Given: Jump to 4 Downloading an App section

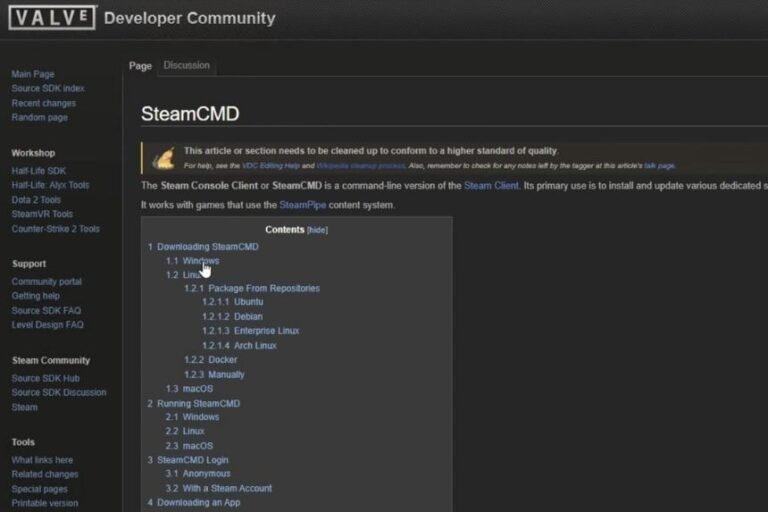Looking at the screenshot, I should pos(193,502).
